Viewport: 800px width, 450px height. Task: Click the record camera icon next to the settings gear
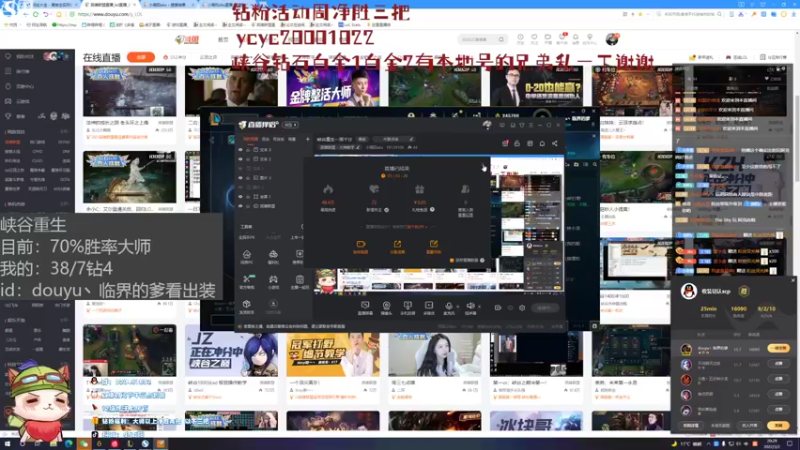tap(497, 308)
